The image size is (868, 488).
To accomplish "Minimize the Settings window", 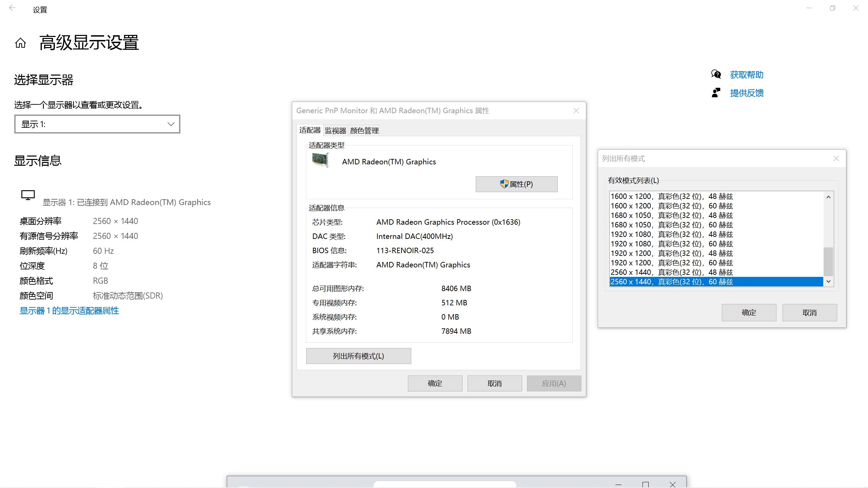I will [809, 8].
